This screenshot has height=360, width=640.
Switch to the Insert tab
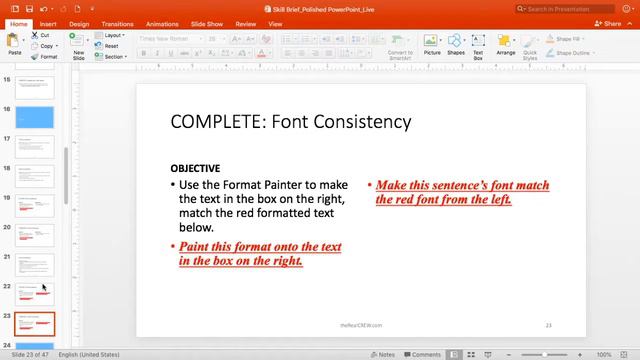[x=48, y=24]
